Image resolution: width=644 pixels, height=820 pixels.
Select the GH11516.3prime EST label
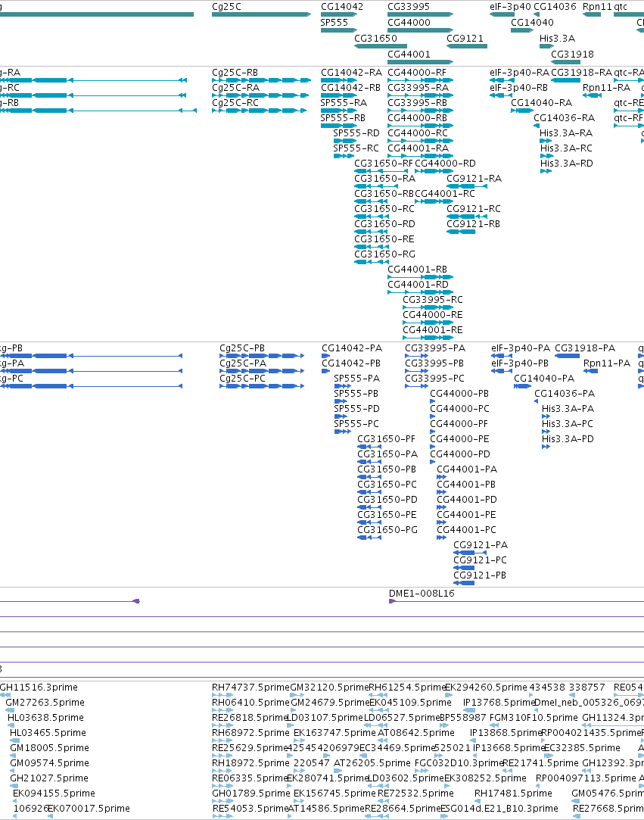point(39,687)
